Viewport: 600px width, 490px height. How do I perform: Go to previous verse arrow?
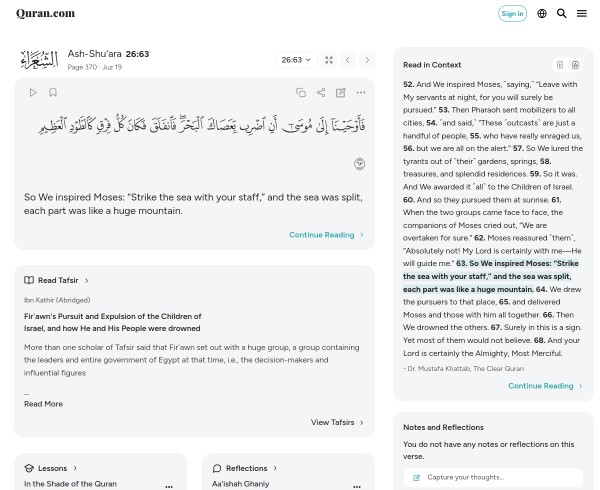[x=347, y=60]
